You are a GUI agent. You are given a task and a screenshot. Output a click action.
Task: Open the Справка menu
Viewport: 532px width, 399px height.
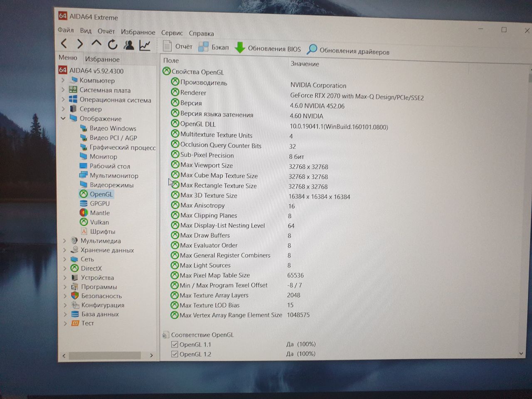201,33
